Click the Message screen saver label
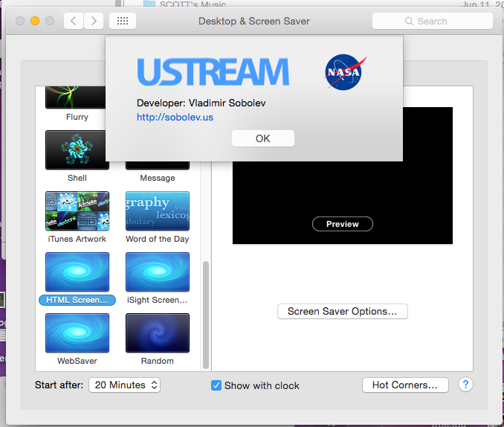The height and width of the screenshot is (427, 504). point(158,178)
